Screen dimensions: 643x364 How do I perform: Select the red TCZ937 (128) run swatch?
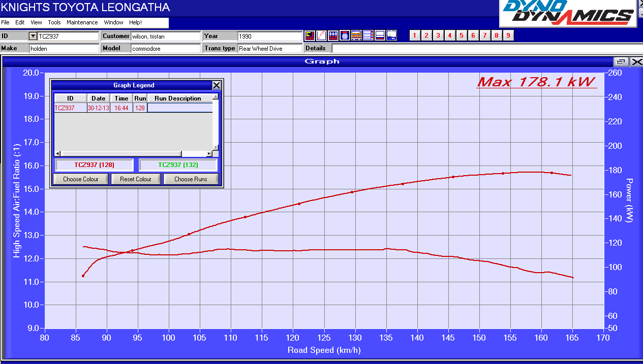(x=94, y=165)
